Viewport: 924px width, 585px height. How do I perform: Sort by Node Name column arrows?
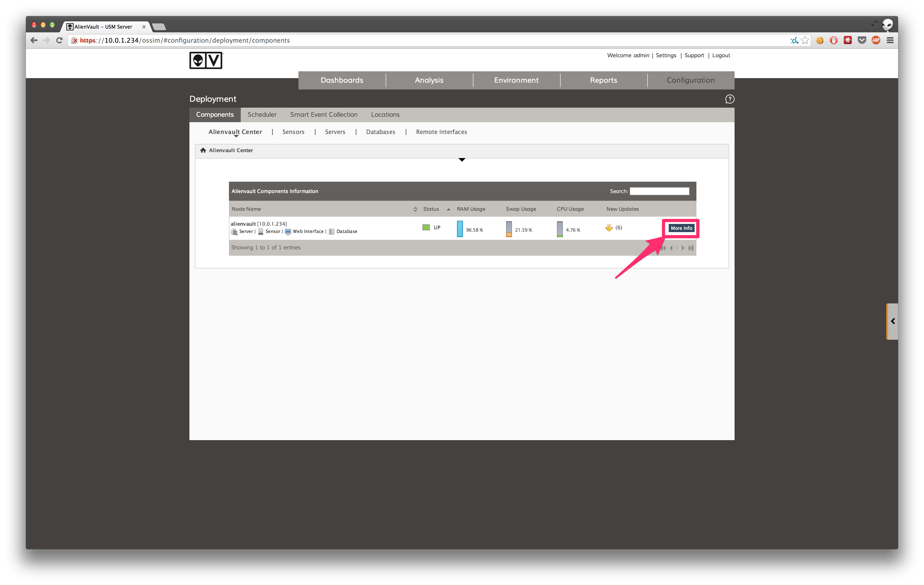tap(415, 209)
